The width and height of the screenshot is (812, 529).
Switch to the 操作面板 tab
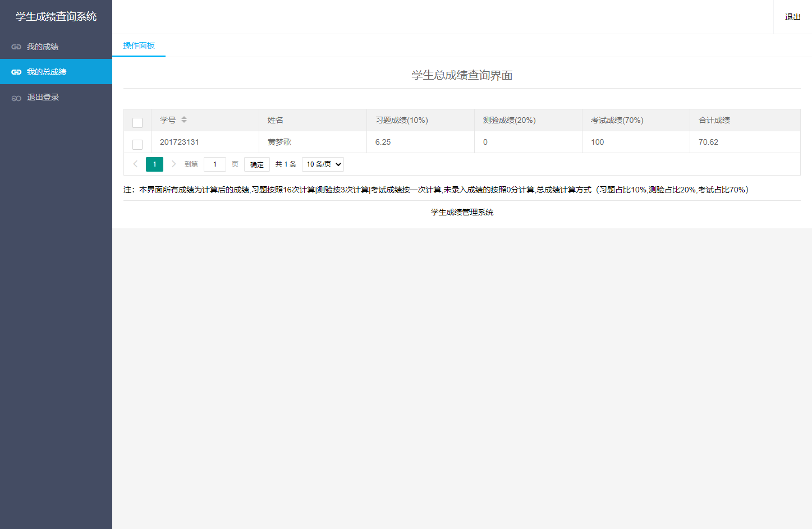pos(139,45)
